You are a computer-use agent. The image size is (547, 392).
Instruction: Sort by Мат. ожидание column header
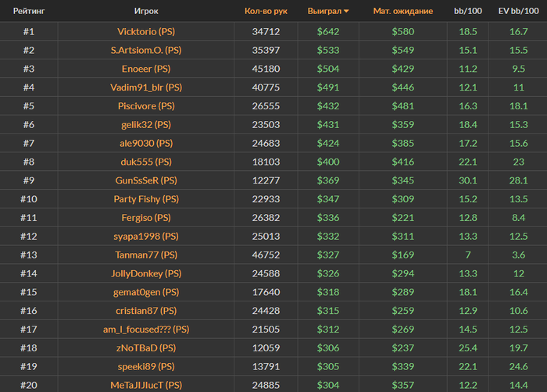pyautogui.click(x=403, y=11)
